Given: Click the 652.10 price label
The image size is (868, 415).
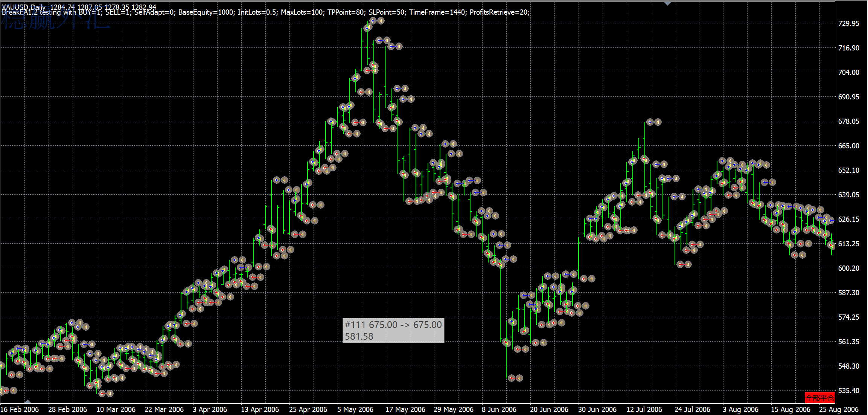Looking at the screenshot, I should [849, 170].
